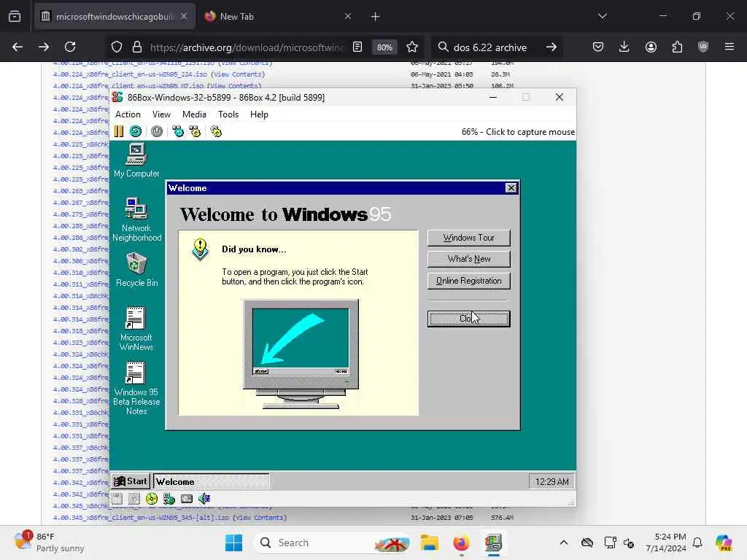Click the second floppy drive status icon
The width and height of the screenshot is (747, 560).
click(x=134, y=499)
